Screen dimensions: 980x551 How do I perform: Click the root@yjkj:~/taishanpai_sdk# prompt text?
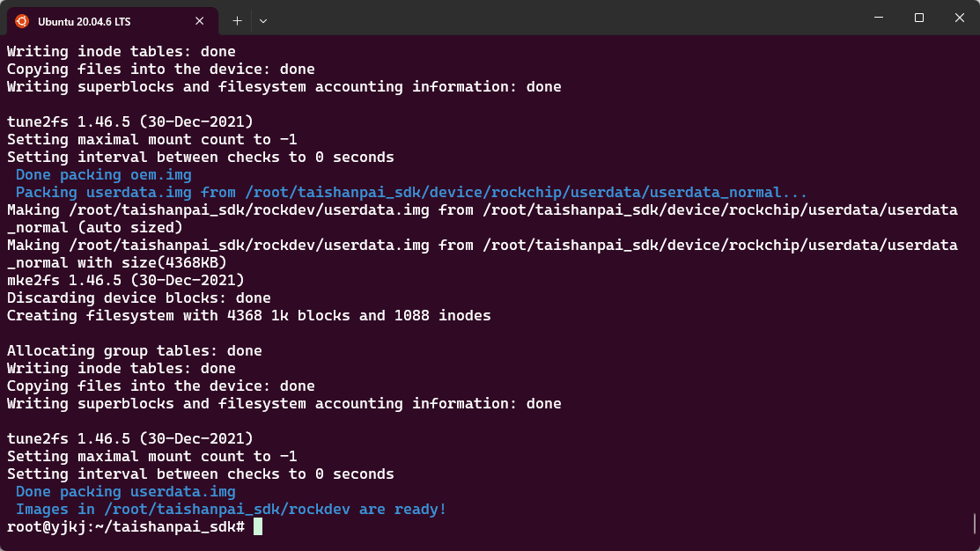click(x=126, y=526)
